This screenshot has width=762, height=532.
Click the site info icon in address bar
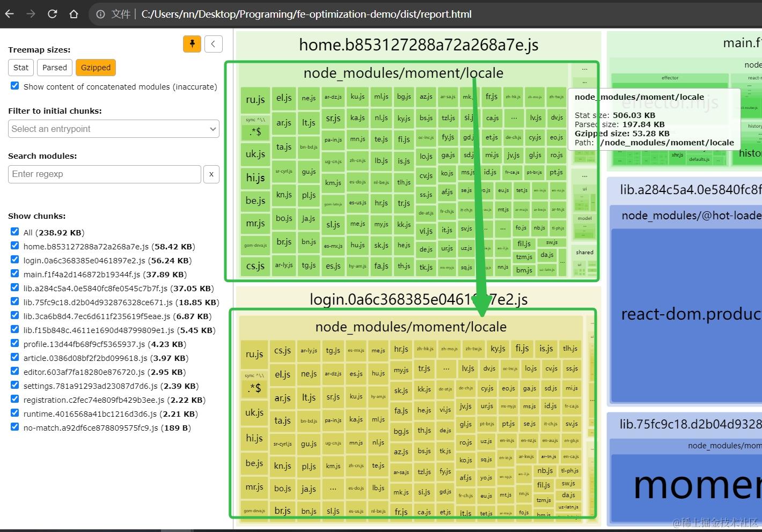pos(100,14)
